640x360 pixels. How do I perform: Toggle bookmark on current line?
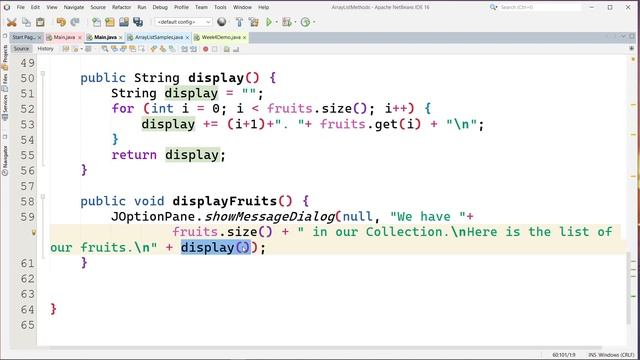[172, 49]
